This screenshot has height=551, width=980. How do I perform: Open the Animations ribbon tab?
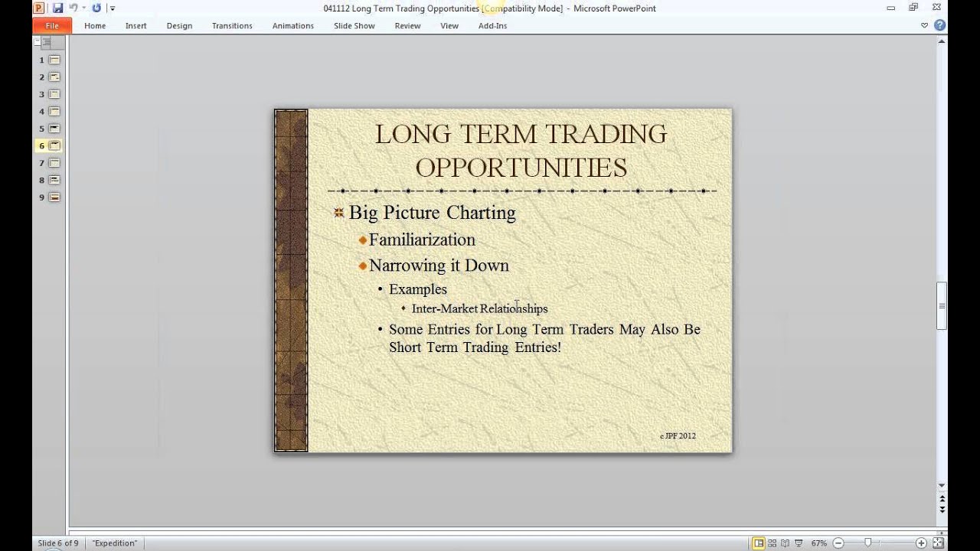[293, 25]
